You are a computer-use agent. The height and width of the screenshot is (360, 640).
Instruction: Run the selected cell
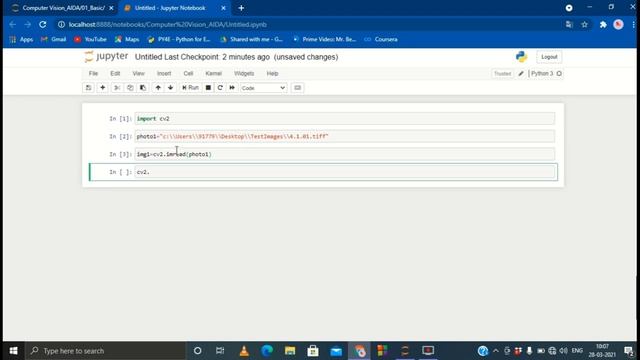(x=190, y=88)
